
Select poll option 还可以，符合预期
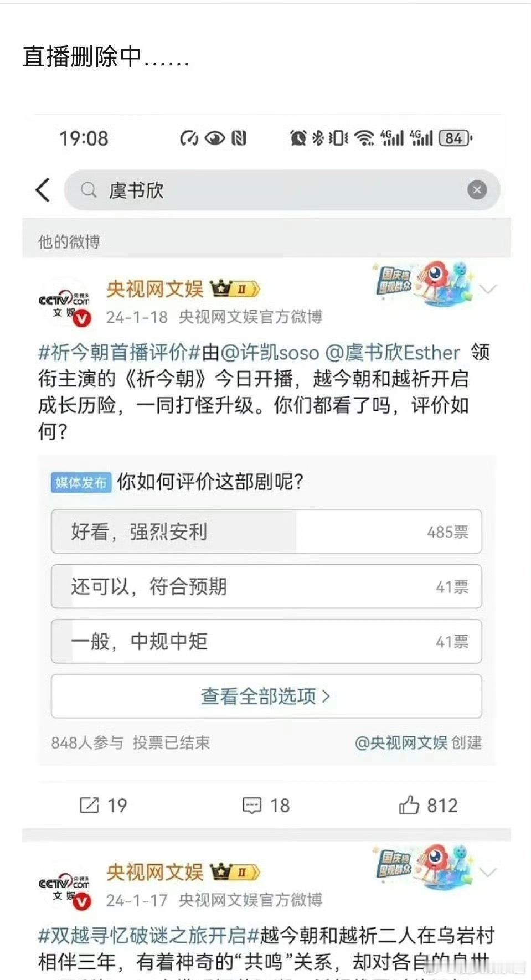[x=266, y=586]
